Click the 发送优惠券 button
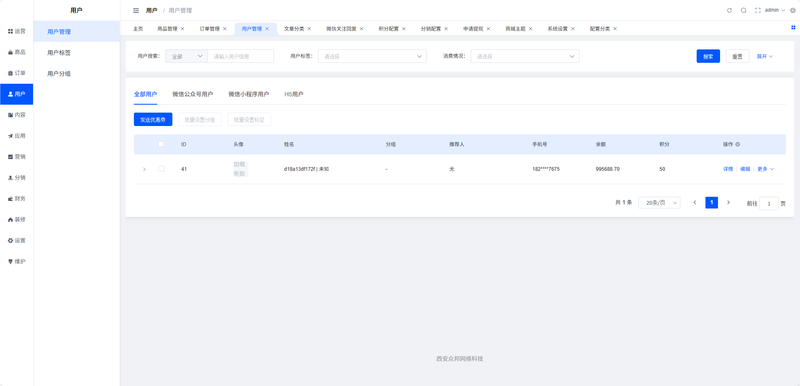The image size is (800, 386). coord(153,120)
